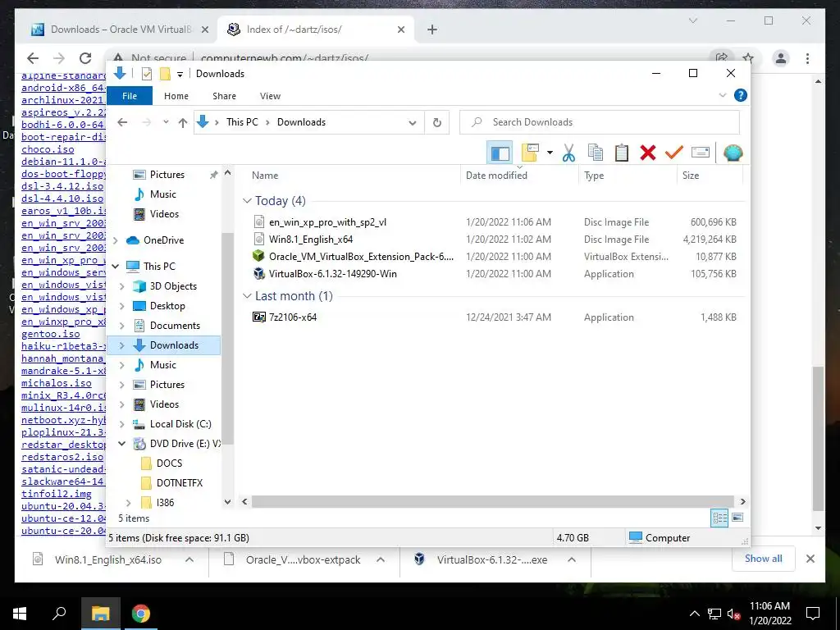This screenshot has width=840, height=630.
Task: Sort by Type column header
Action: pyautogui.click(x=594, y=176)
